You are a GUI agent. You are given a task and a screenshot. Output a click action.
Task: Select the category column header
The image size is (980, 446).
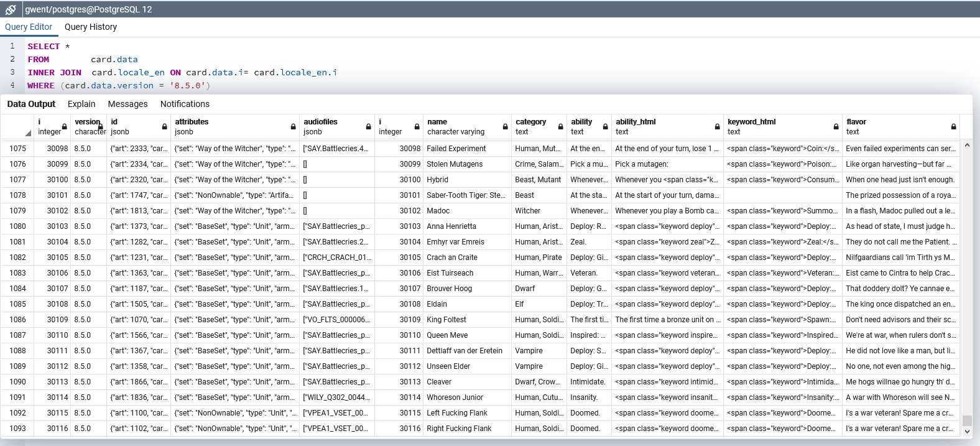point(539,127)
